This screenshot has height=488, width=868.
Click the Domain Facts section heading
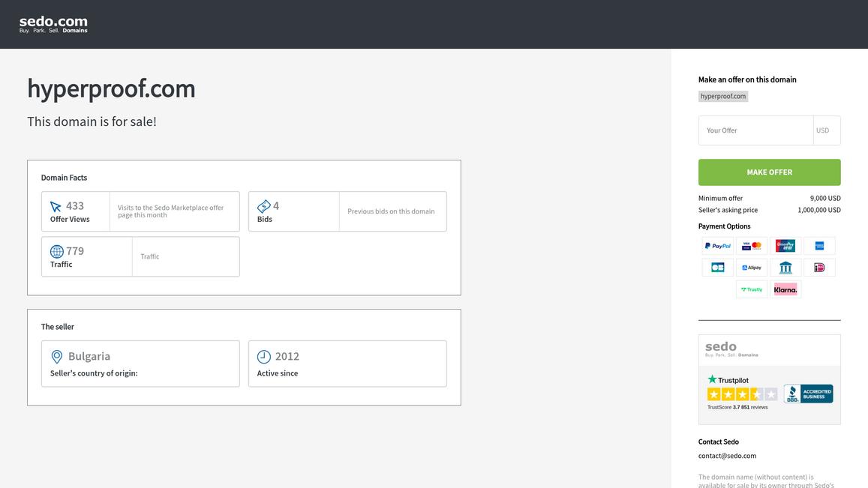click(64, 178)
